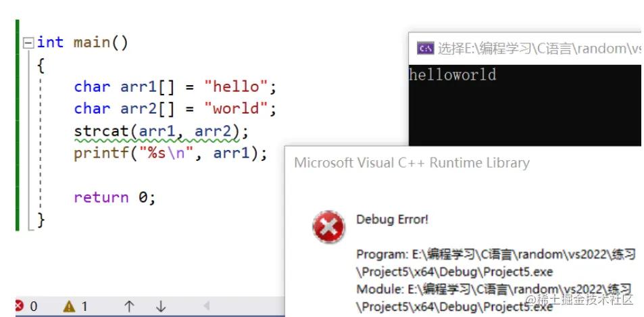644x317 pixels.
Task: Click the "hello" string literal
Action: 237,87
